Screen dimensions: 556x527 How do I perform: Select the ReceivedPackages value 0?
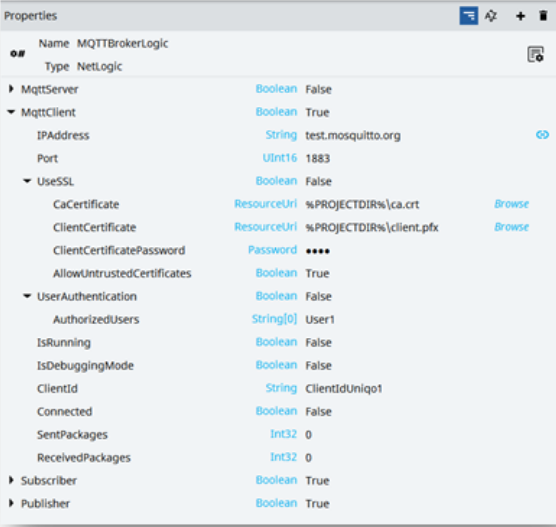pyautogui.click(x=308, y=458)
